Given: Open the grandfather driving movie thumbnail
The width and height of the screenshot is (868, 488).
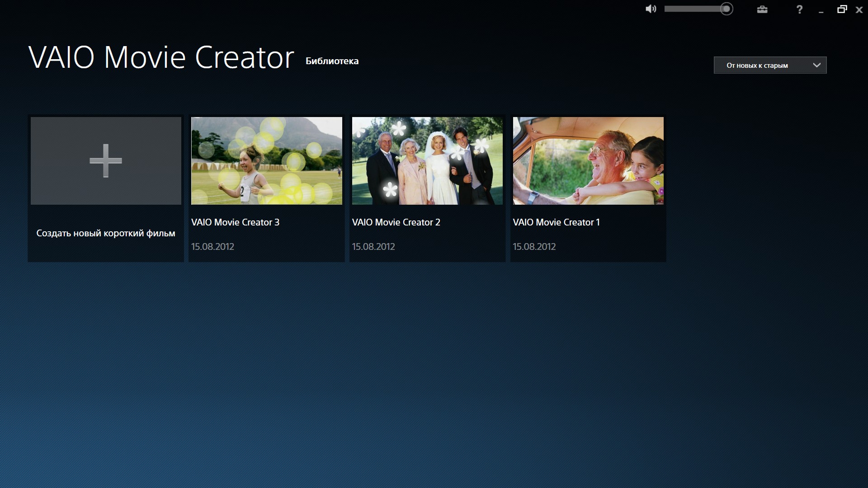Looking at the screenshot, I should 588,161.
